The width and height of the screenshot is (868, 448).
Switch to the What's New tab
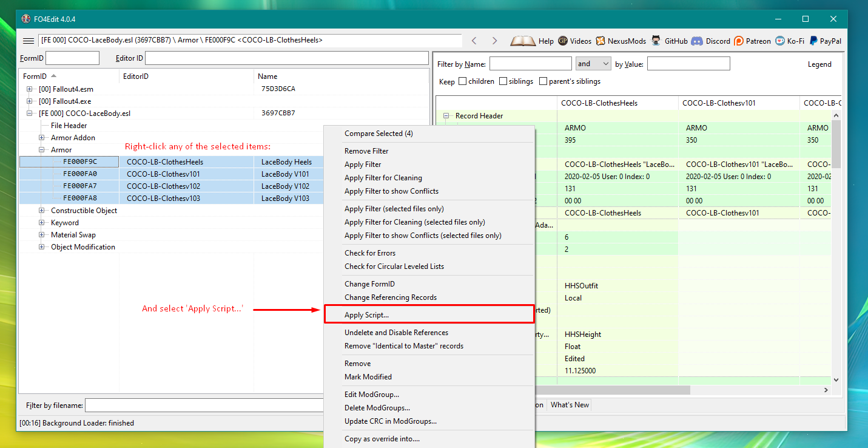[x=570, y=405]
